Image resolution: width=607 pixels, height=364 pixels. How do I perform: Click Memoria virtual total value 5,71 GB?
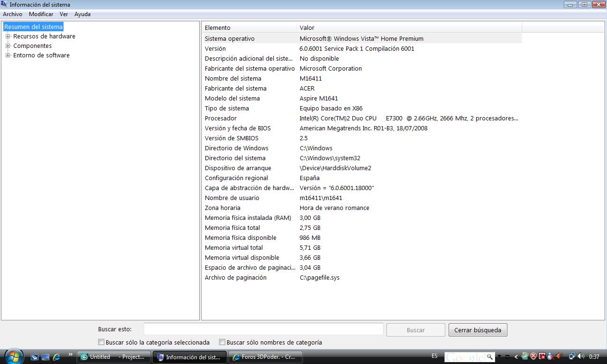(310, 247)
